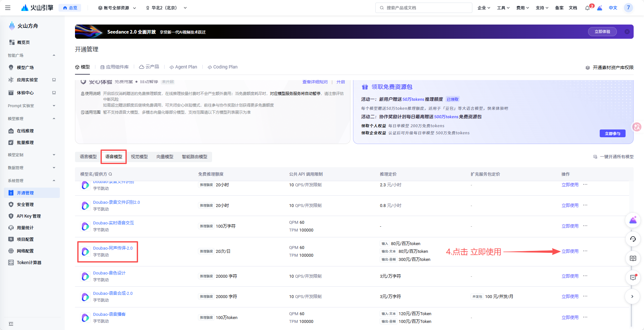Select the 视觉模型 tab
Screen dimensions: 644x330
[139, 157]
